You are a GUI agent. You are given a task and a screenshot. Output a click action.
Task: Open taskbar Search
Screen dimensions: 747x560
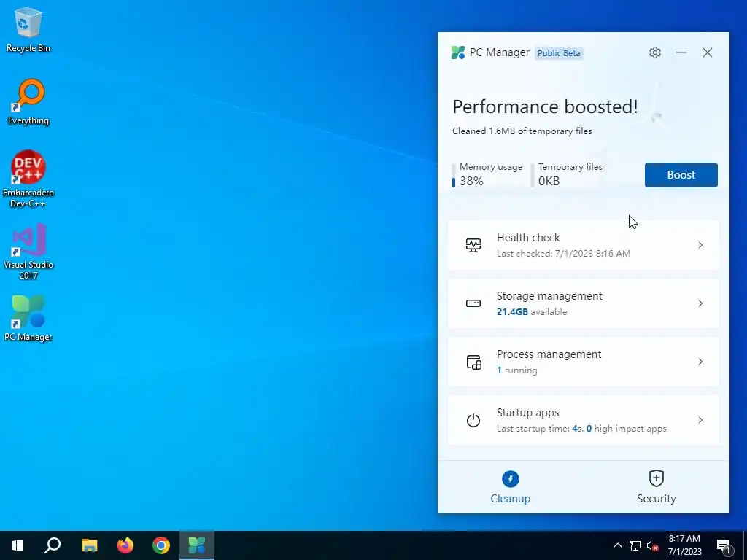pos(53,545)
